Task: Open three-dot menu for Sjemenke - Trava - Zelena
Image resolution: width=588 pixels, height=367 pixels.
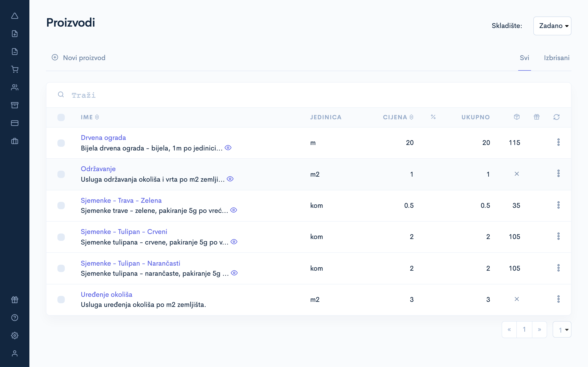Action: (x=558, y=205)
